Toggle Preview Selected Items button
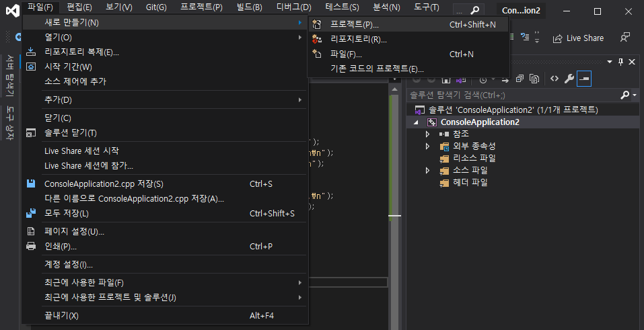Viewport: 644px width, 330px height. 583,79
